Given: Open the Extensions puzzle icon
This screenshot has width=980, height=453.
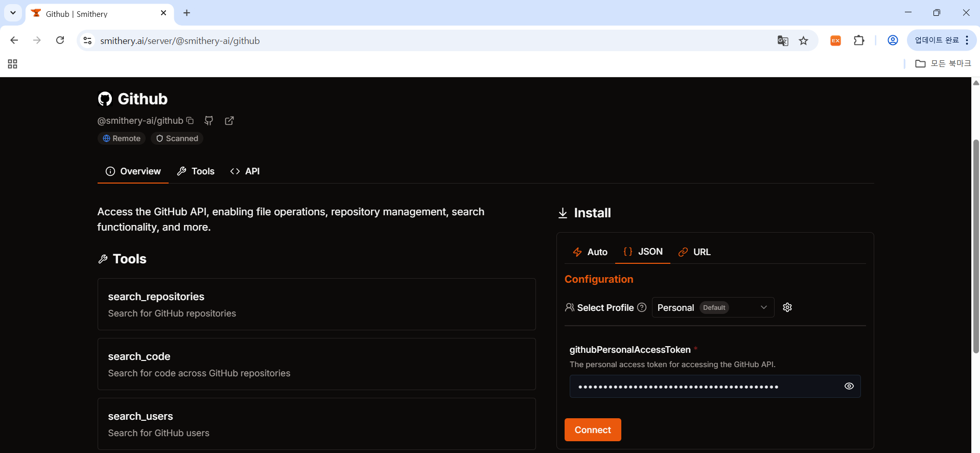Looking at the screenshot, I should pos(859,40).
